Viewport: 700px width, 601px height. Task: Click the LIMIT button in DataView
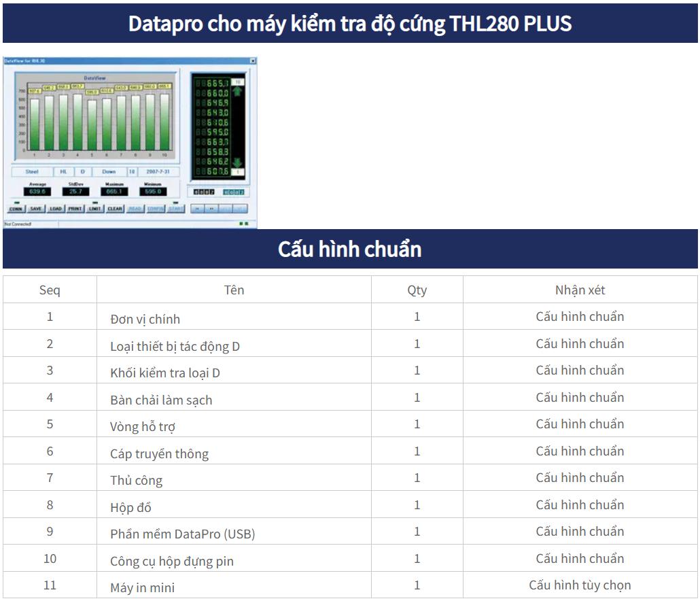click(x=94, y=209)
